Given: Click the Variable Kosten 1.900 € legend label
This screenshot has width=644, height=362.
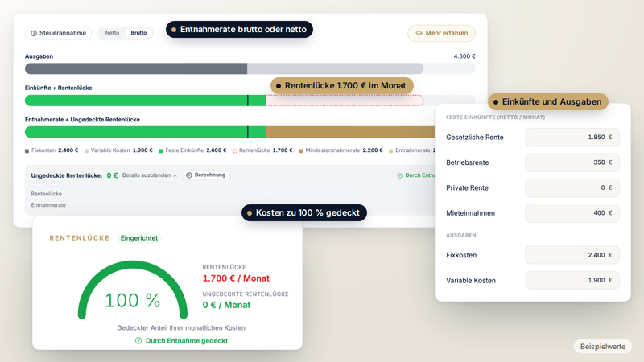Looking at the screenshot, I should point(122,150).
